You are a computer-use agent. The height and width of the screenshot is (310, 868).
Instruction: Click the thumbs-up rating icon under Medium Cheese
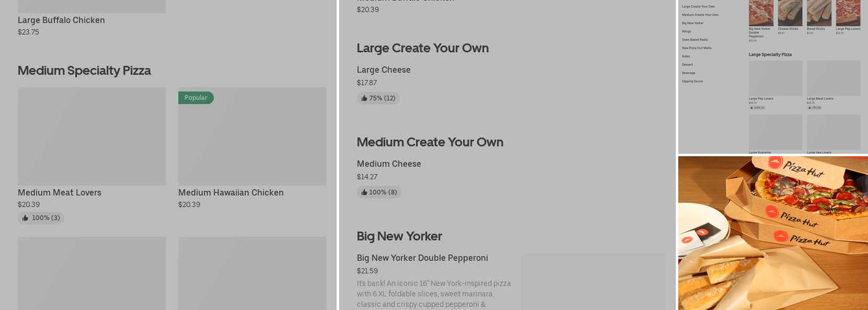365,192
